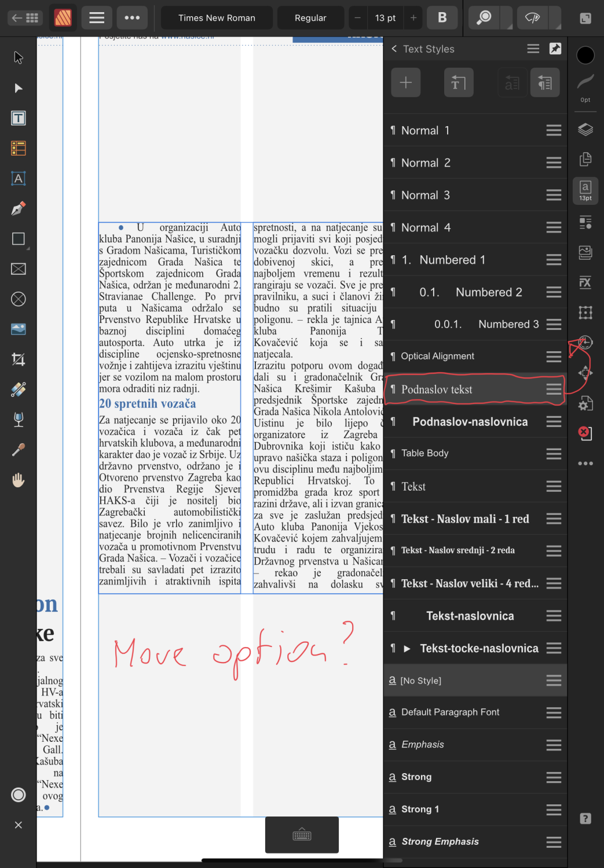
Task: Increase font size with plus
Action: (413, 18)
